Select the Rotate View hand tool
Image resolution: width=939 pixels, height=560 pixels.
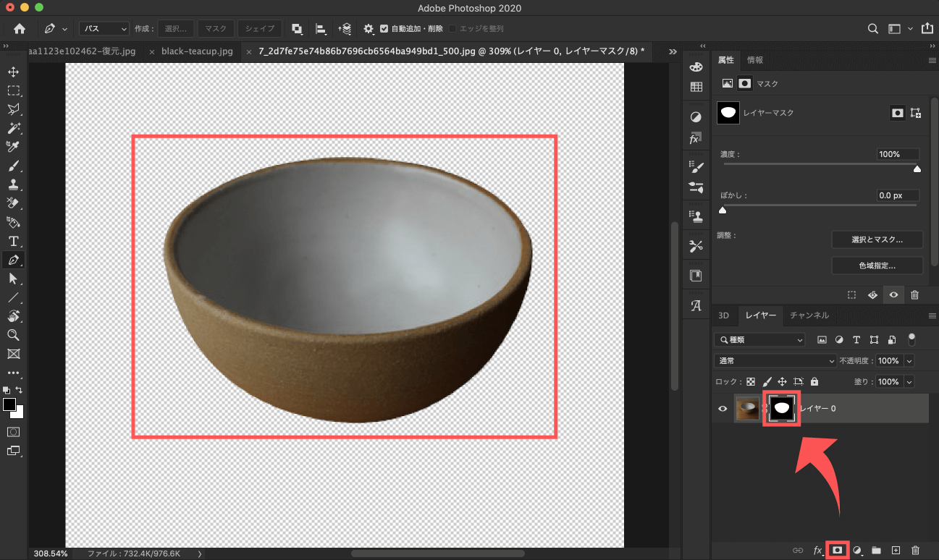14,317
